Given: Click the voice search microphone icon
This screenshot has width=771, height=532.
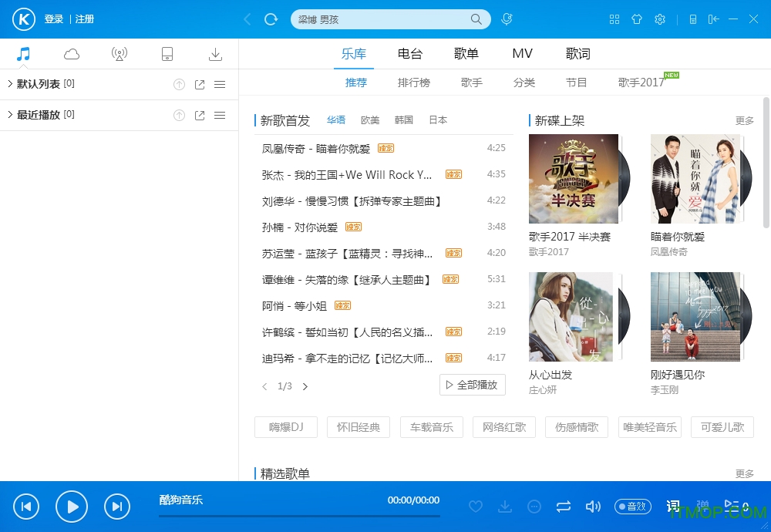Looking at the screenshot, I should click(x=505, y=19).
